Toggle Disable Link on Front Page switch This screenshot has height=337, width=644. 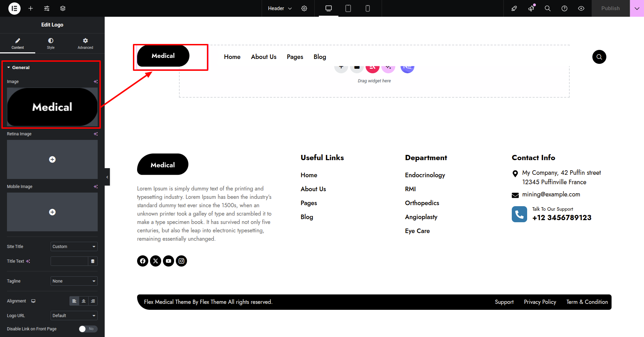tap(88, 329)
